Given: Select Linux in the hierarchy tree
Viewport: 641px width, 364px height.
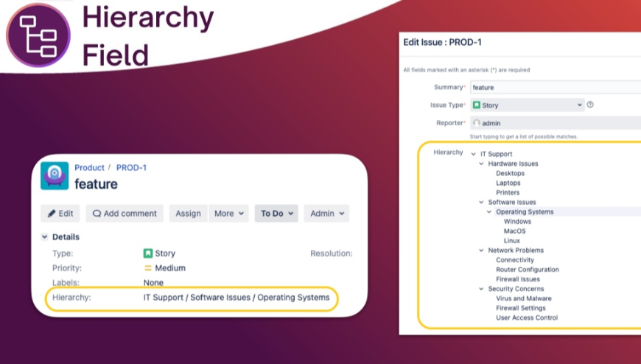Looking at the screenshot, I should point(512,241).
